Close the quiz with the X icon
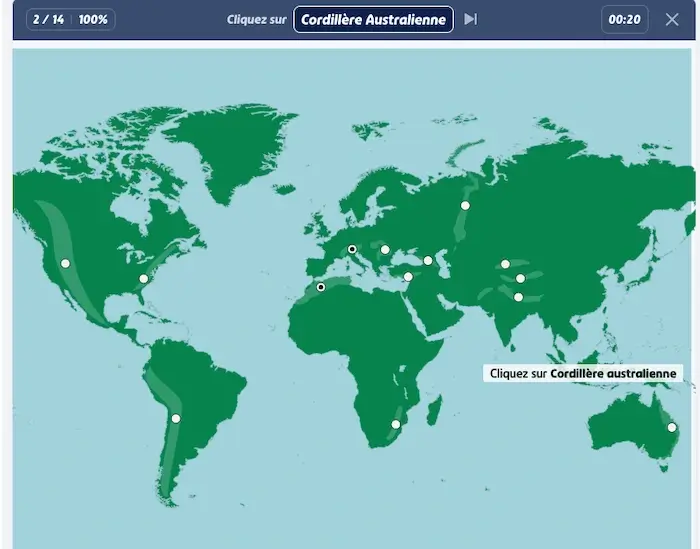This screenshot has height=549, width=700. (x=672, y=19)
